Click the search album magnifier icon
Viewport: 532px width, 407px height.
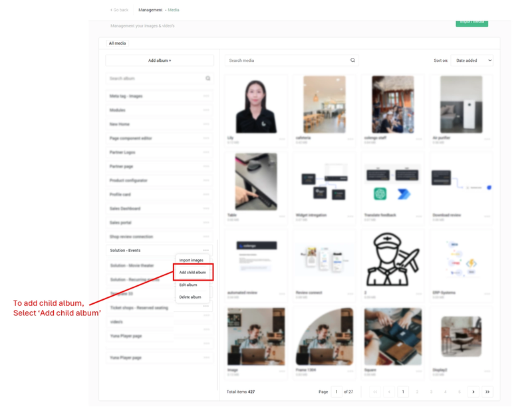point(207,78)
